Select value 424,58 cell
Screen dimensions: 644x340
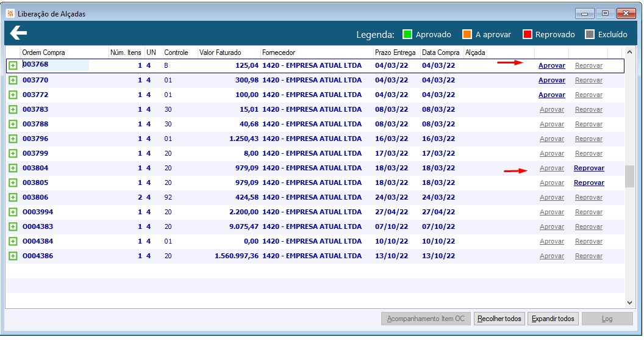point(247,197)
